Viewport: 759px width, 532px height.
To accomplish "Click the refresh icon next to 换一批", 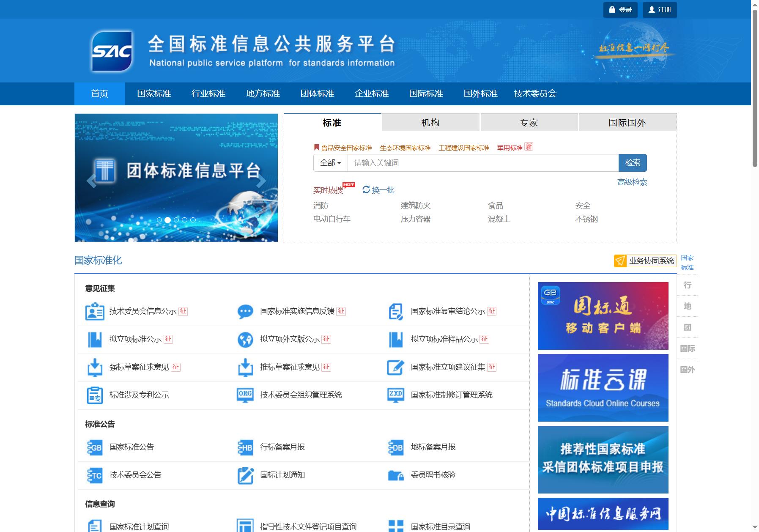I will (x=366, y=189).
